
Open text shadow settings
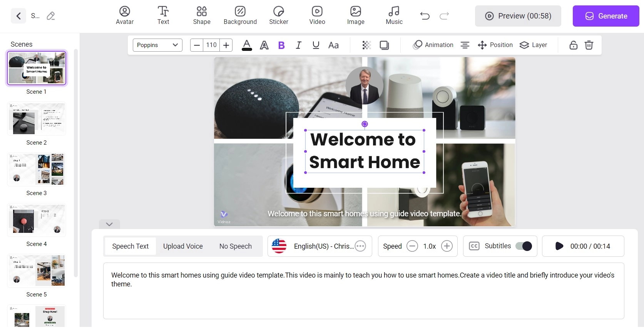coord(384,45)
